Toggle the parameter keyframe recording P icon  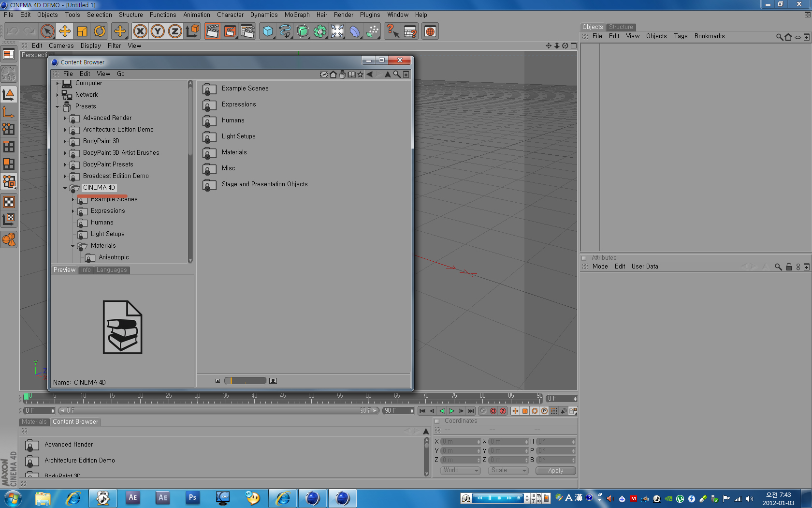pyautogui.click(x=544, y=411)
